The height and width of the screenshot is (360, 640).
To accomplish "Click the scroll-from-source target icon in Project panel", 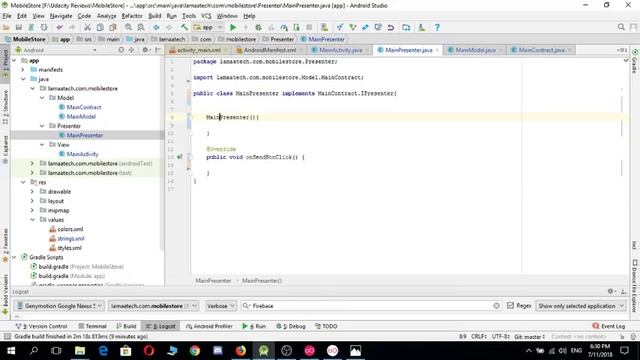I will tap(121, 50).
